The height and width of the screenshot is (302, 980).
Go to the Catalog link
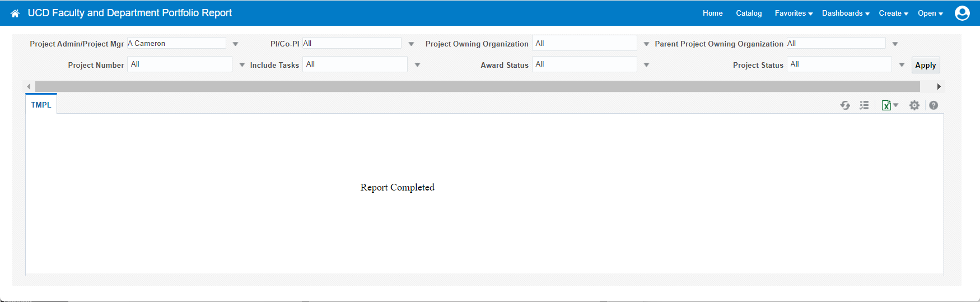pos(749,13)
